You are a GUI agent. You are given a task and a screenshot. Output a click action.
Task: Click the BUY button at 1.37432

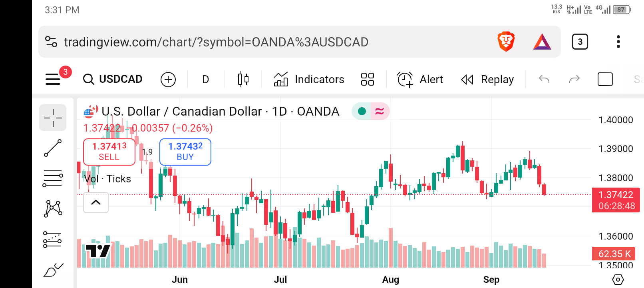(x=185, y=152)
